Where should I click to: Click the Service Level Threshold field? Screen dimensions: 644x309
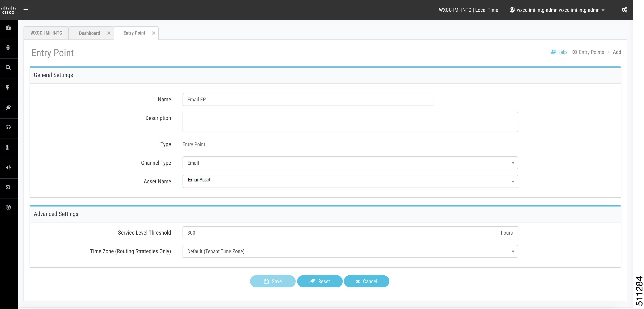[339, 233]
